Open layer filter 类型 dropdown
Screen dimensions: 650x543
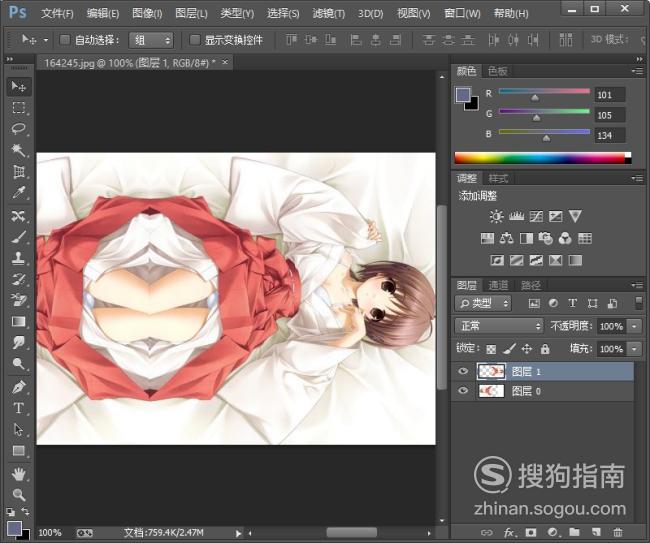pyautogui.click(x=483, y=303)
